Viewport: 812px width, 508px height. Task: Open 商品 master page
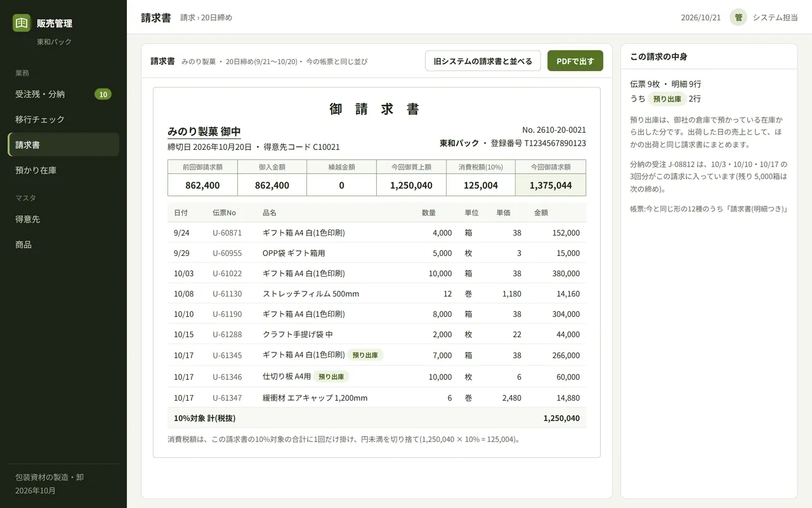[x=63, y=244]
